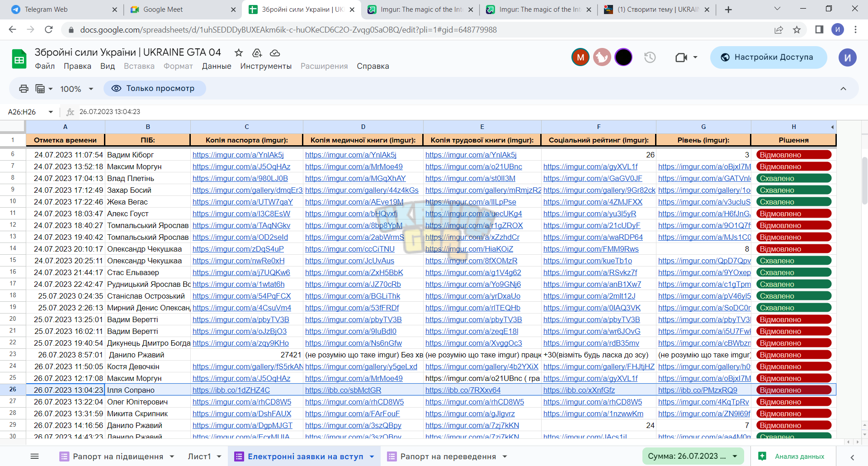Click the Analyze data icon
The height and width of the screenshot is (466, 868).
click(x=762, y=456)
